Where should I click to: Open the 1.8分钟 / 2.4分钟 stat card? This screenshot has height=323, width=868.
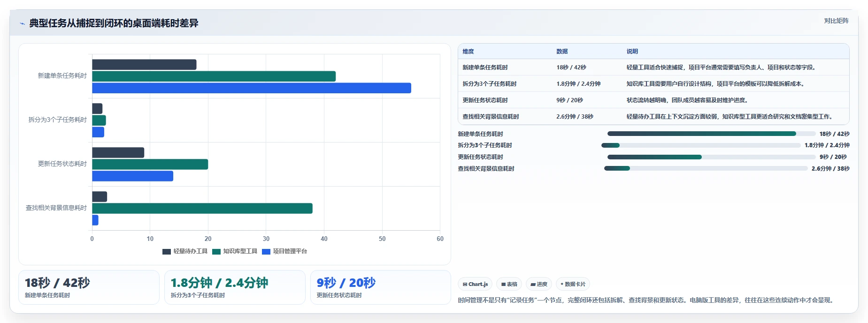point(235,287)
